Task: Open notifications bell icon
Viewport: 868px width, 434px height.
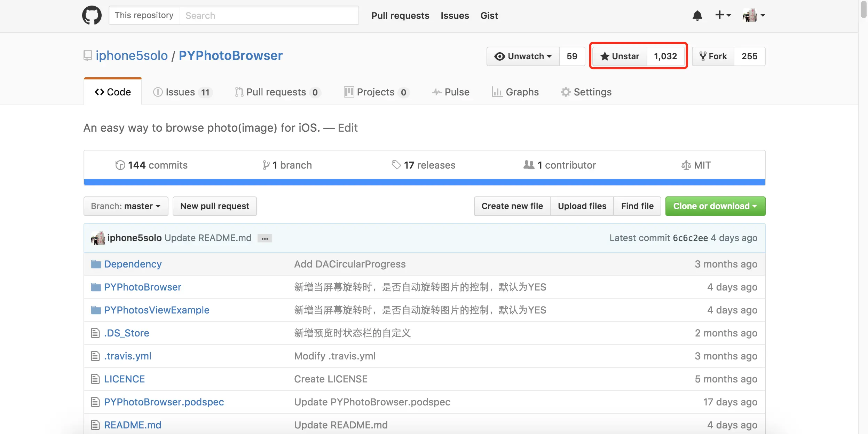Action: click(x=697, y=16)
